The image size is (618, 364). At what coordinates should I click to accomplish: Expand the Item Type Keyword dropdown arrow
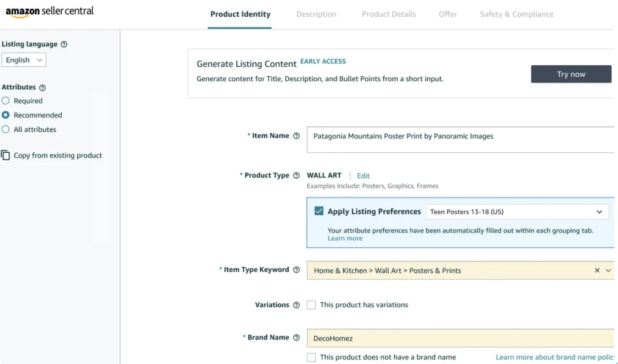tap(608, 271)
